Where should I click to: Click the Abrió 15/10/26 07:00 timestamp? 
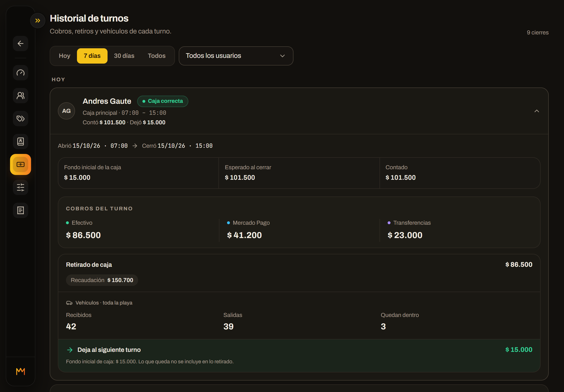pyautogui.click(x=92, y=146)
